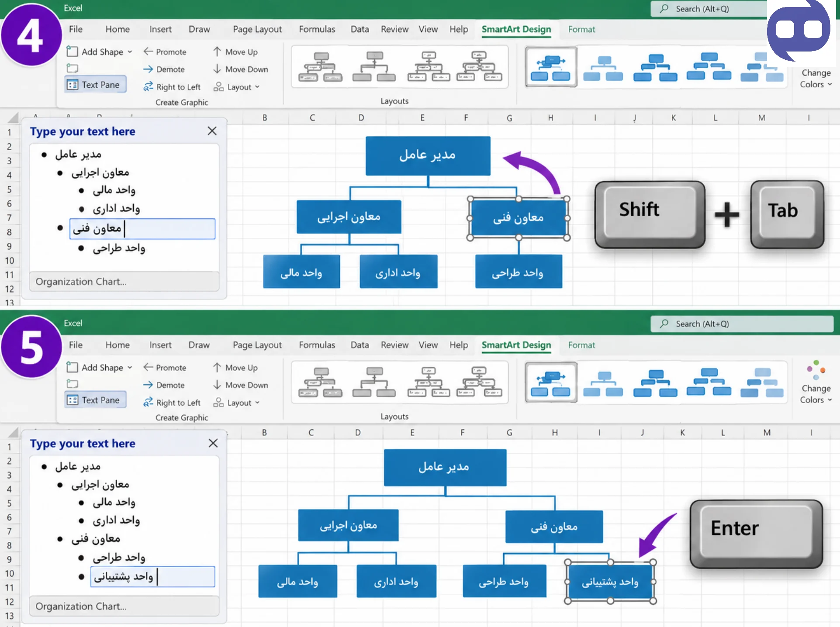The width and height of the screenshot is (840, 627).
Task: Toggle the Text Pane button in step 4 ribbon
Action: coord(95,85)
